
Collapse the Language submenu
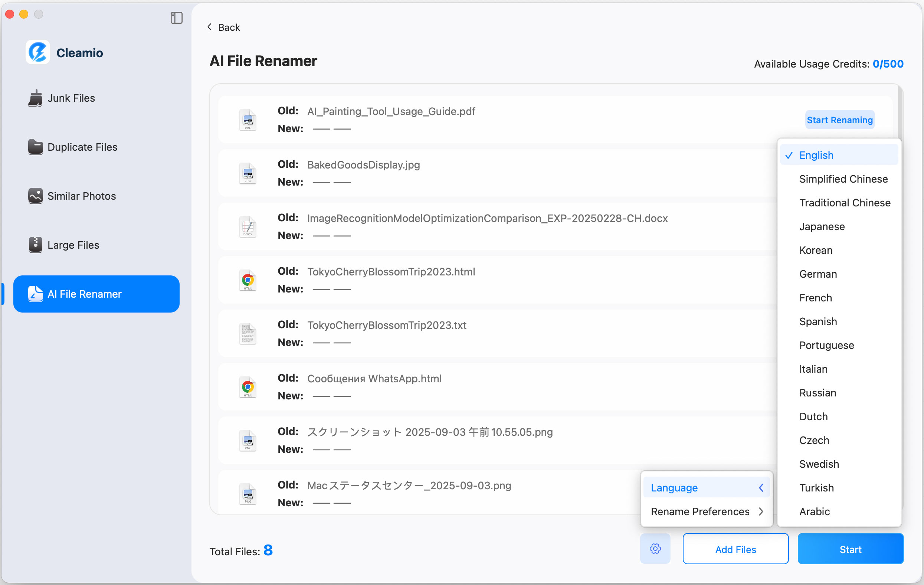pos(761,487)
